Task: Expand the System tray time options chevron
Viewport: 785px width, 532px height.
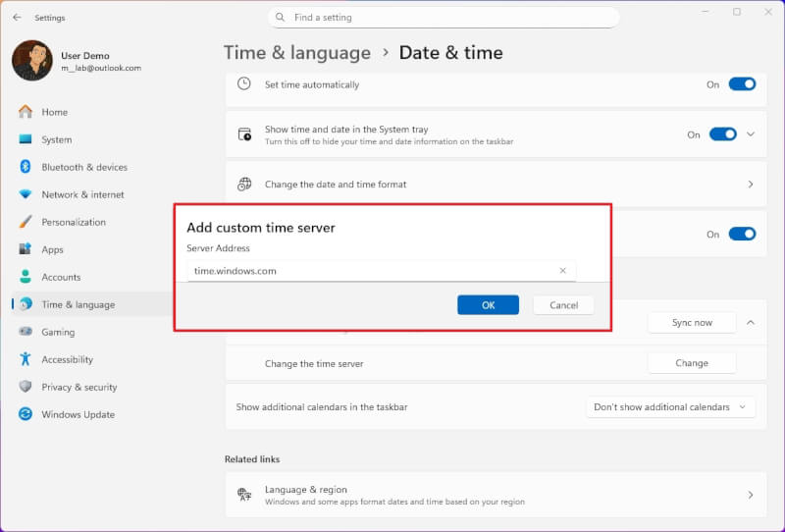Action: (751, 134)
